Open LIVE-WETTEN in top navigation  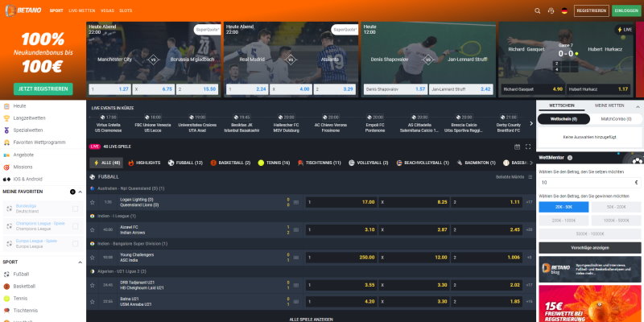(x=82, y=10)
